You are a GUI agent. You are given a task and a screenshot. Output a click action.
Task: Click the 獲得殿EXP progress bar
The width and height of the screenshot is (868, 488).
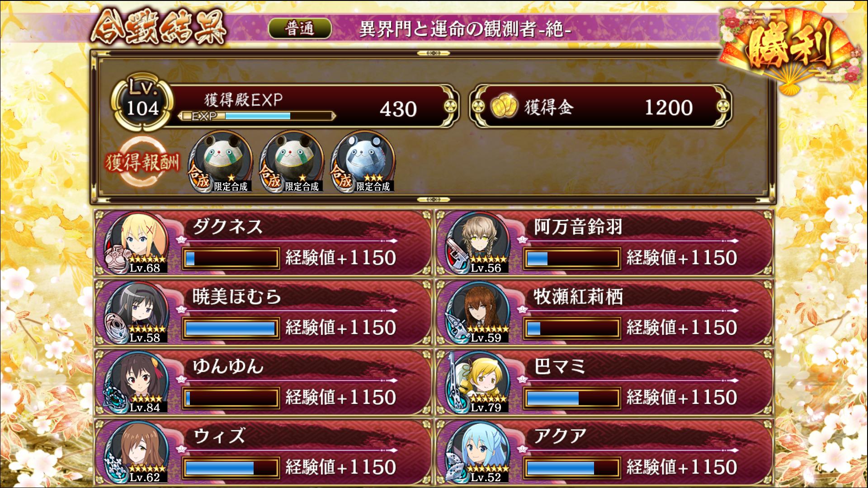258,116
